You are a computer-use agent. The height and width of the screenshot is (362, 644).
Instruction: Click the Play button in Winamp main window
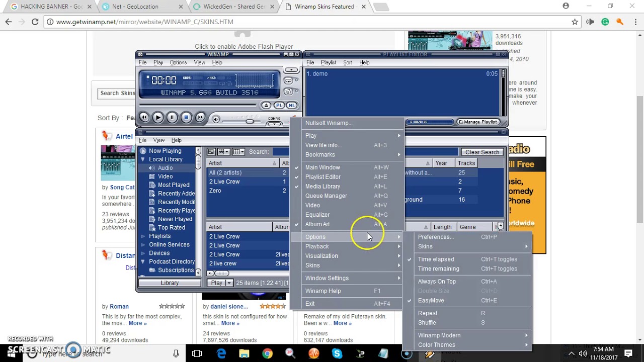point(157,118)
